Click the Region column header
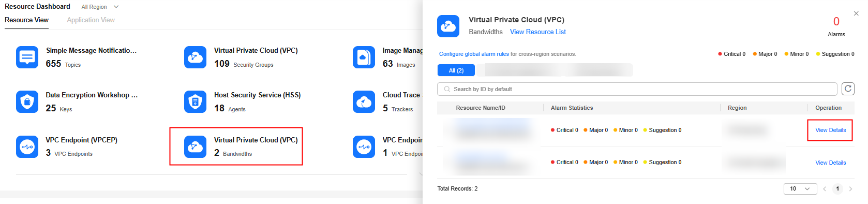This screenshot has height=204, width=868. point(737,108)
